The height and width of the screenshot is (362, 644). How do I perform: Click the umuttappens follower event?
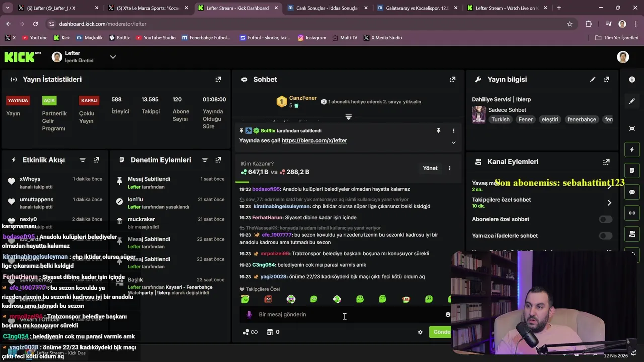click(55, 203)
